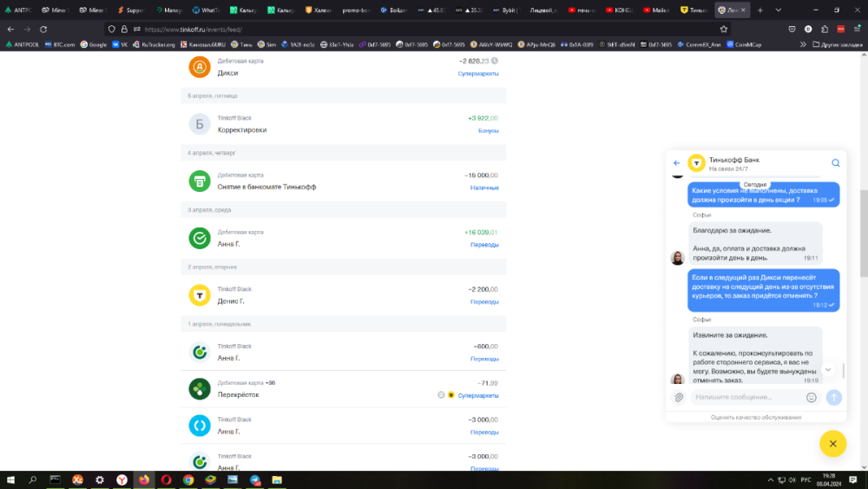Open emoji picker in chat input
Screen dimensions: 868x489
click(812, 397)
